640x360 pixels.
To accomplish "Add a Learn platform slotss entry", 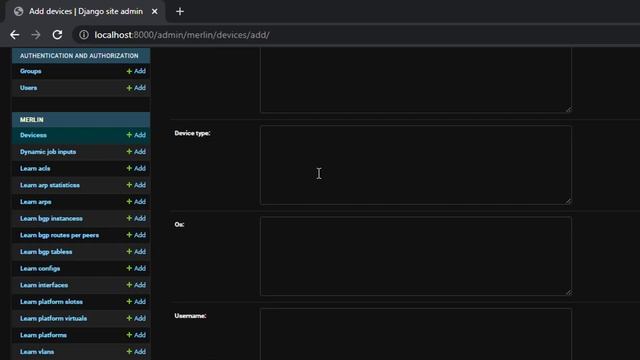I will pyautogui.click(x=136, y=302).
